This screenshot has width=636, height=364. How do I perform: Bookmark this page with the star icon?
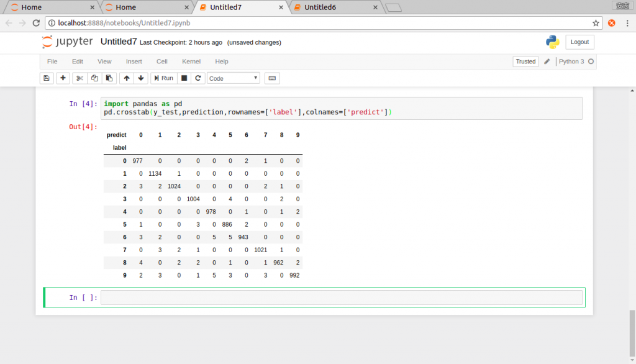pos(596,23)
